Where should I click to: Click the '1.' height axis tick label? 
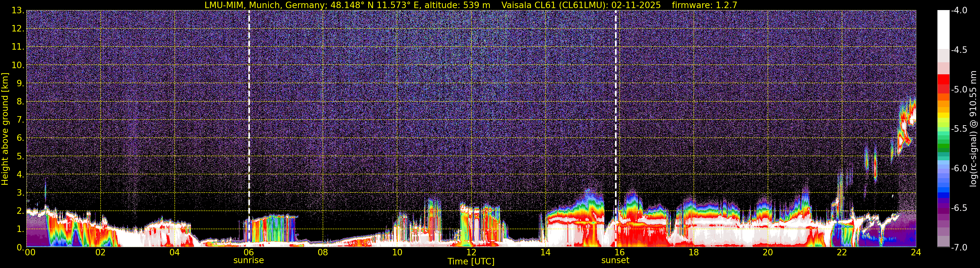pyautogui.click(x=20, y=229)
